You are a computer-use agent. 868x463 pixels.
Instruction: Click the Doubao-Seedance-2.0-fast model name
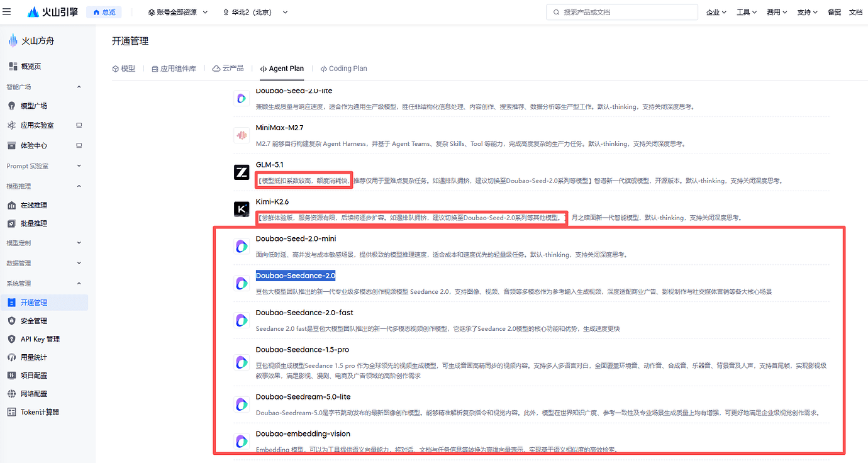[x=304, y=313]
